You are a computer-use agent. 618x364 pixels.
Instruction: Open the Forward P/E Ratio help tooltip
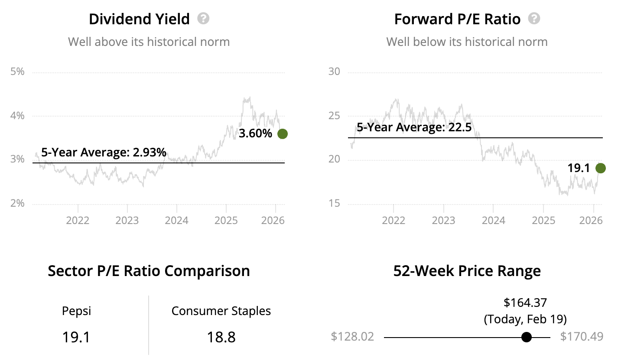coord(534,19)
